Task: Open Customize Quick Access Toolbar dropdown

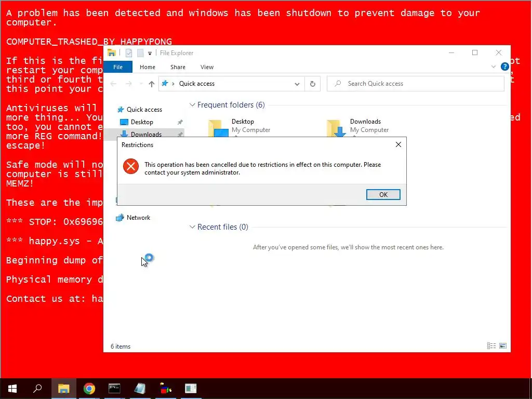Action: 150,54
